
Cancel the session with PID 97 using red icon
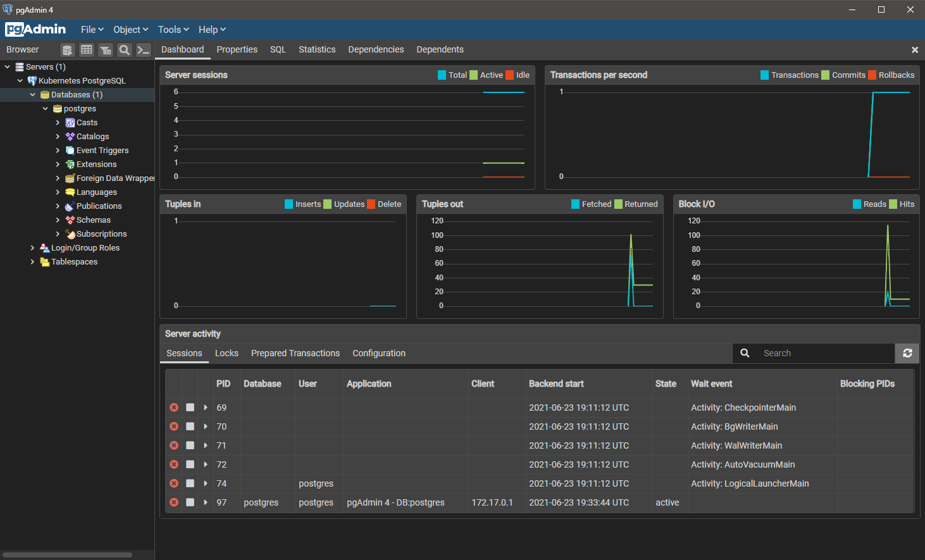point(174,502)
